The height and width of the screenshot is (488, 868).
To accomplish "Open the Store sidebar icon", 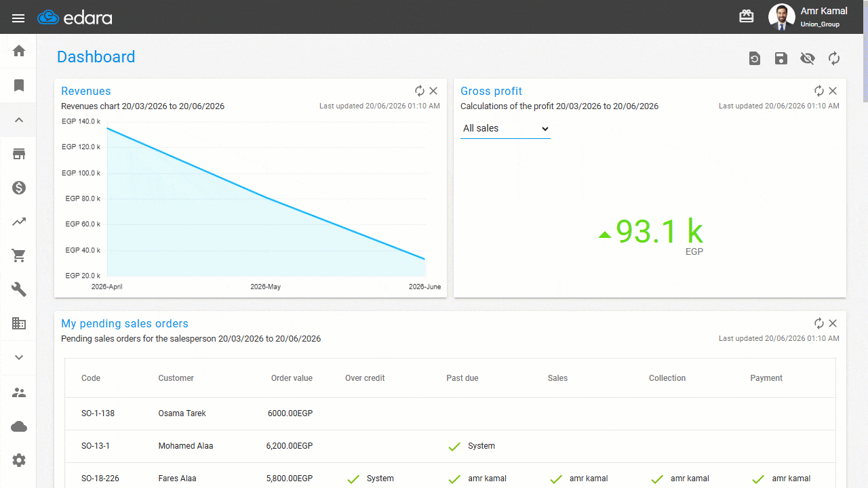I will click(19, 154).
